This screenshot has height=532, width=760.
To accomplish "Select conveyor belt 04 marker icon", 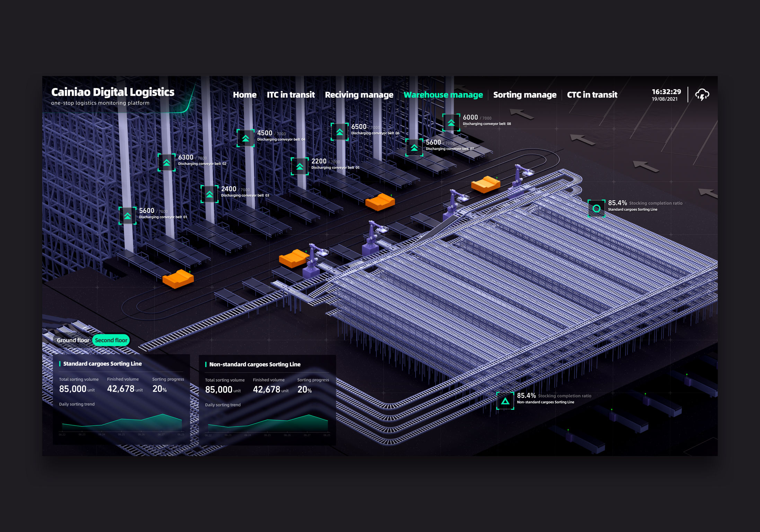I will coord(246,138).
